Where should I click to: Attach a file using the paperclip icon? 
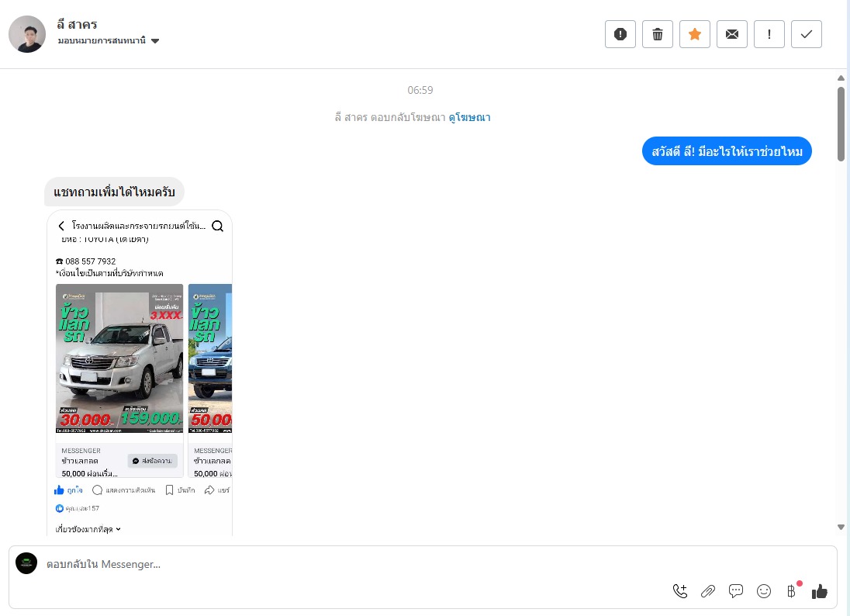pyautogui.click(x=708, y=591)
